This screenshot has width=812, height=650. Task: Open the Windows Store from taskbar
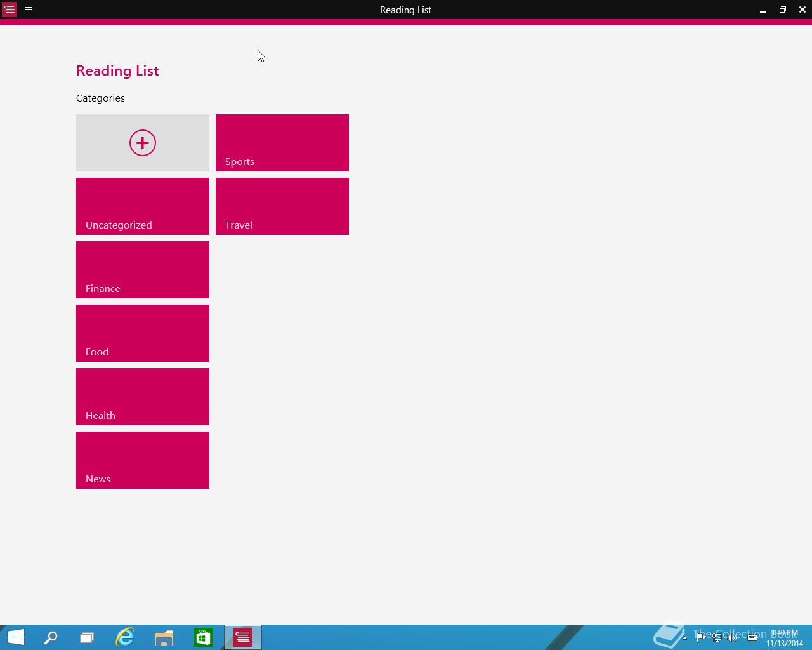(203, 637)
